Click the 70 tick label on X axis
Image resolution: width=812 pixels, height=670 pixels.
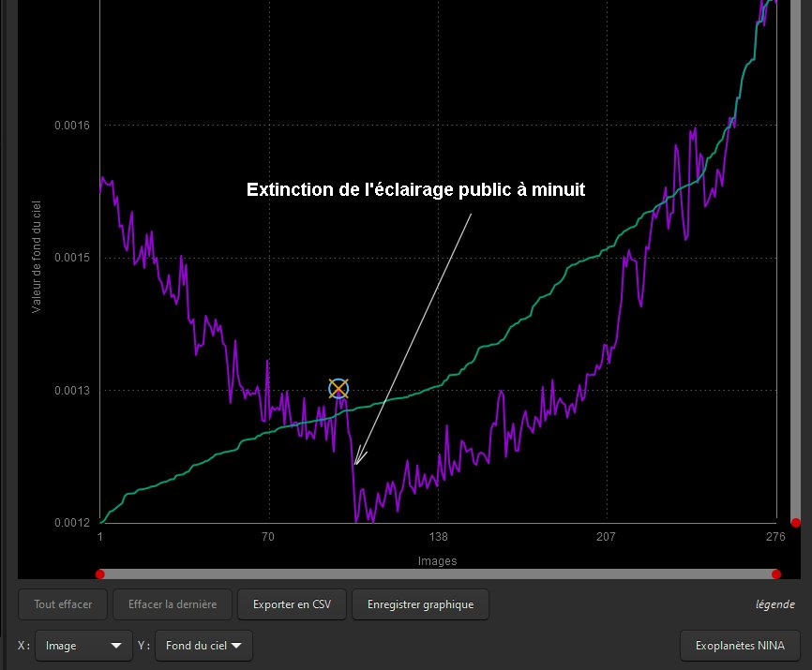268,538
